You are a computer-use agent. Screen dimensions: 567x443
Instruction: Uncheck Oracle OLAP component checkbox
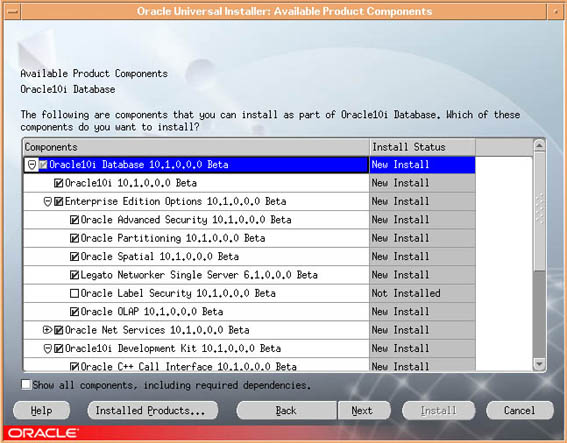pyautogui.click(x=74, y=312)
